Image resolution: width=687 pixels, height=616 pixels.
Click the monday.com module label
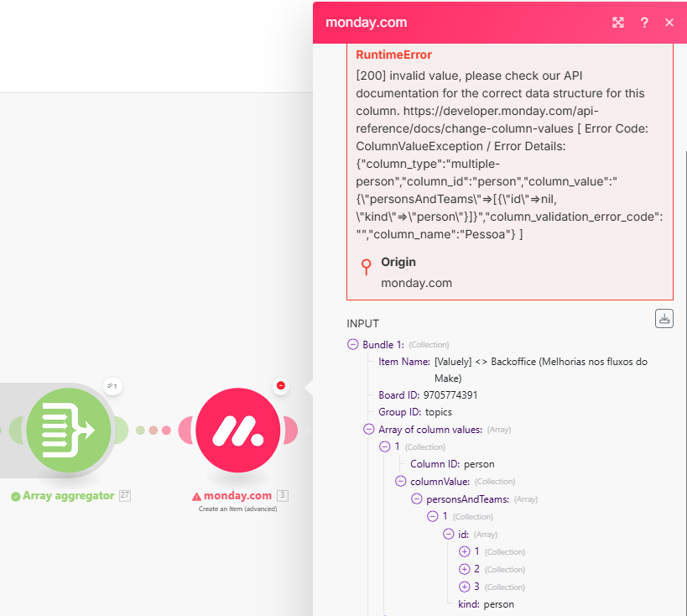tap(237, 496)
